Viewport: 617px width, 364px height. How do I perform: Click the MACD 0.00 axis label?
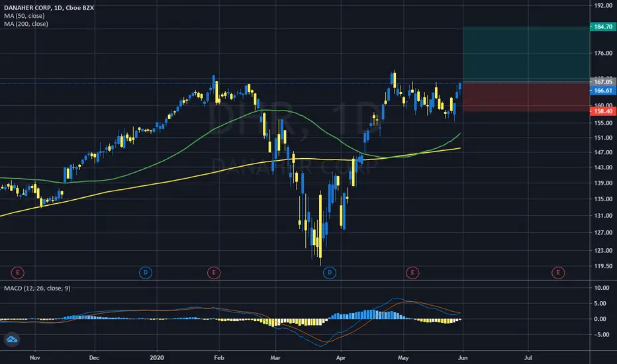point(600,319)
